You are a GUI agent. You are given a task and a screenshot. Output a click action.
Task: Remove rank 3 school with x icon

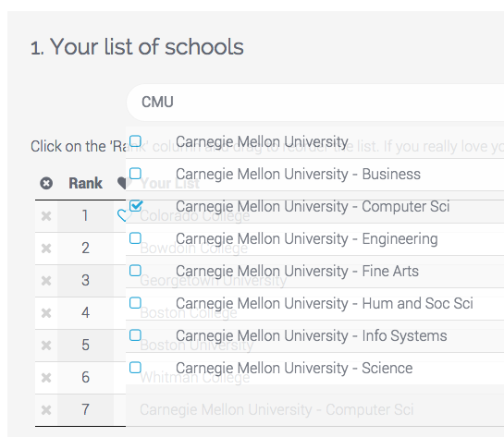click(46, 281)
